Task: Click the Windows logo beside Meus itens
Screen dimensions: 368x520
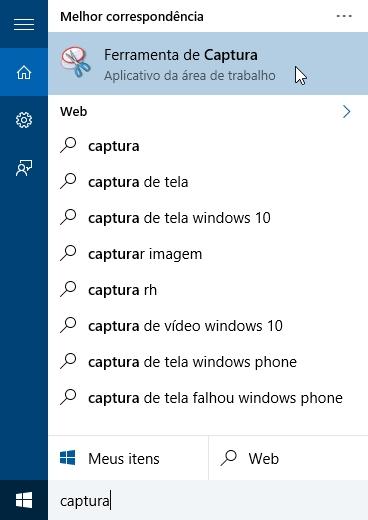Action: point(68,458)
